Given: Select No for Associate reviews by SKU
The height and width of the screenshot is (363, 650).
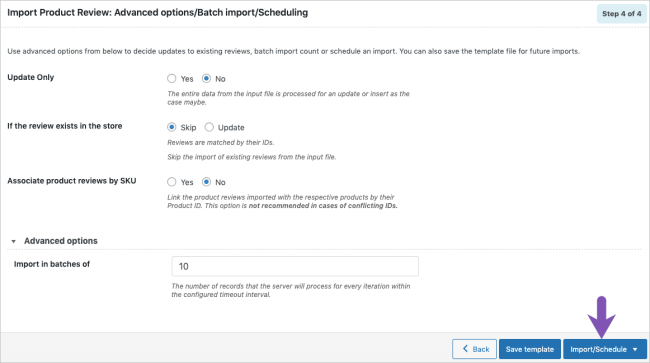Looking at the screenshot, I should (x=206, y=182).
